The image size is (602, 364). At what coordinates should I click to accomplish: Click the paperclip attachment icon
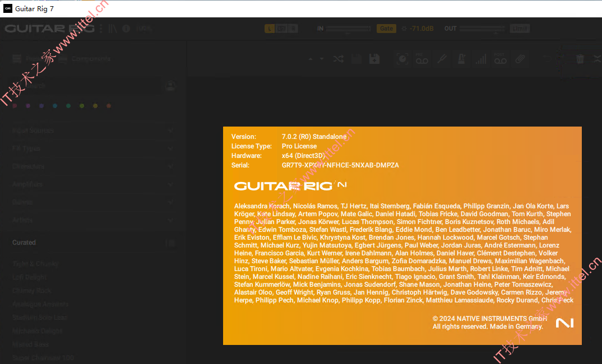(520, 59)
